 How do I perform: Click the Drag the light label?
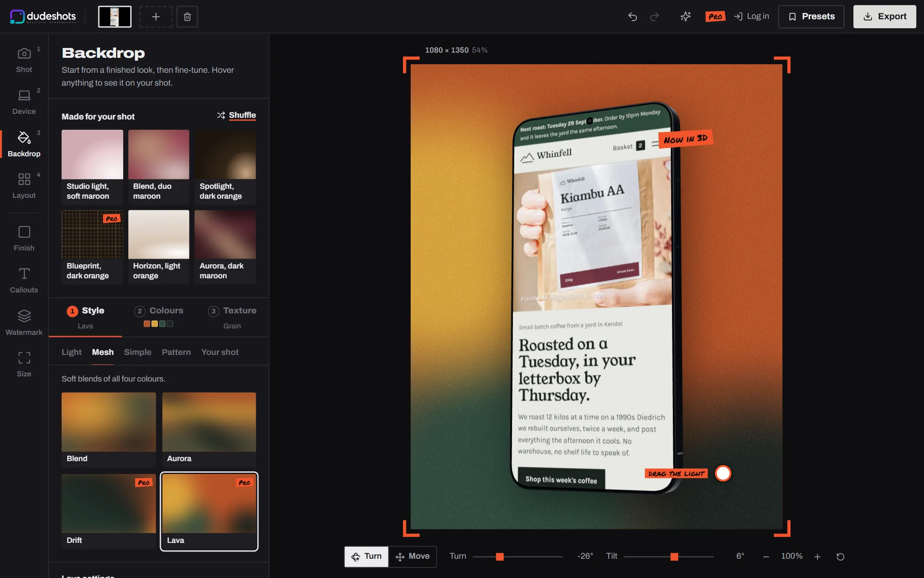(x=676, y=474)
